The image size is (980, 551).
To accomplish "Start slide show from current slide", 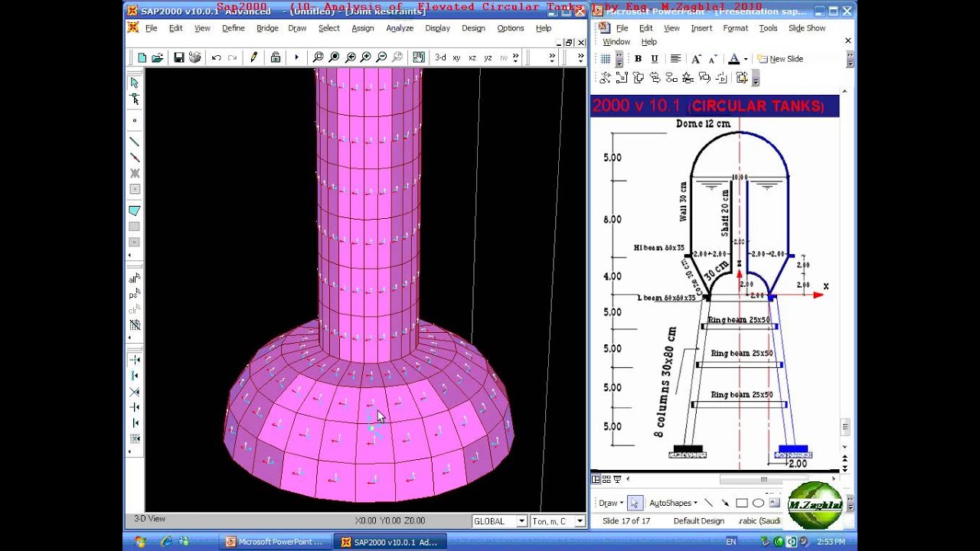I will click(x=617, y=479).
